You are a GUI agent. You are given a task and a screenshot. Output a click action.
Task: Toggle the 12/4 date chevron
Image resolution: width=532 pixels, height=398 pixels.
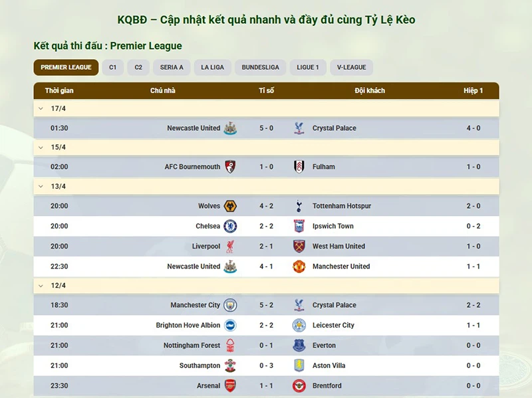coord(41,286)
